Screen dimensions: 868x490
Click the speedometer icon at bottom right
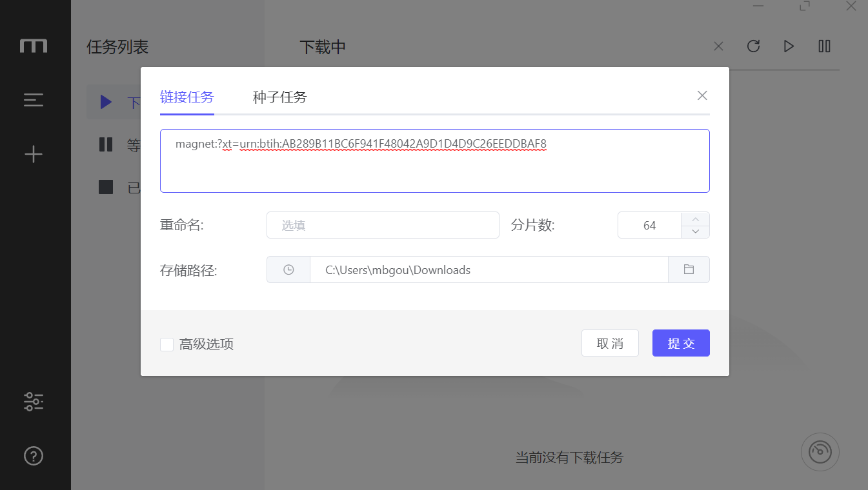[x=820, y=451]
